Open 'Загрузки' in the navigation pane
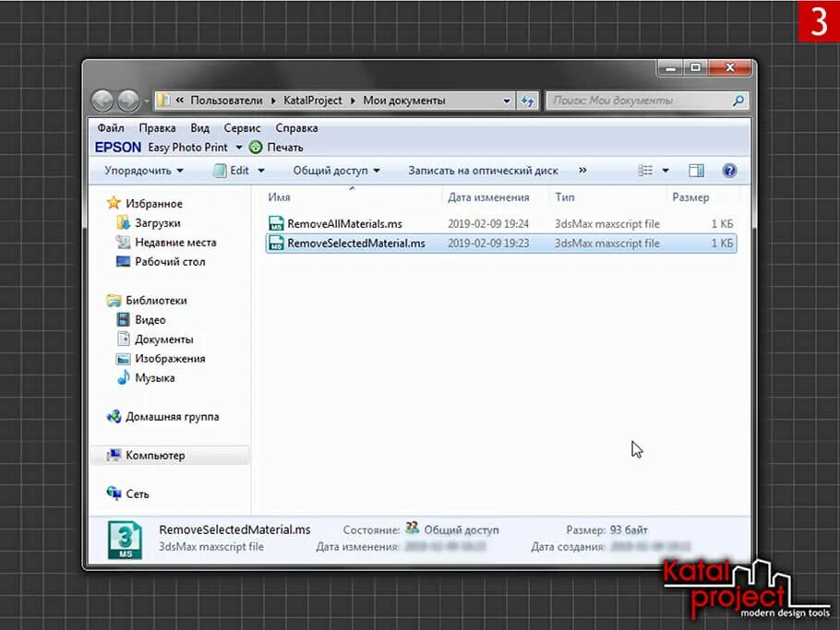Viewport: 840px width, 630px height. [158, 222]
